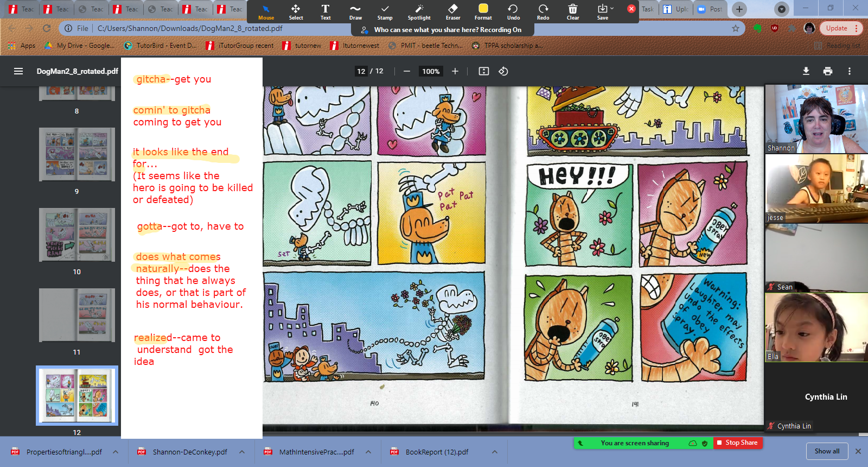Image resolution: width=868 pixels, height=467 pixels.
Task: Expand options for Shannon-DeConkey.pdf download
Action: point(242,452)
